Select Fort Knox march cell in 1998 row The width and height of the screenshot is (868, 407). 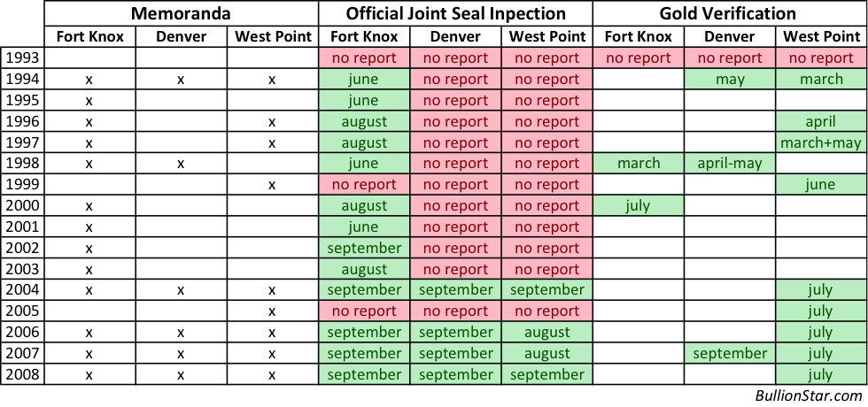pos(638,164)
